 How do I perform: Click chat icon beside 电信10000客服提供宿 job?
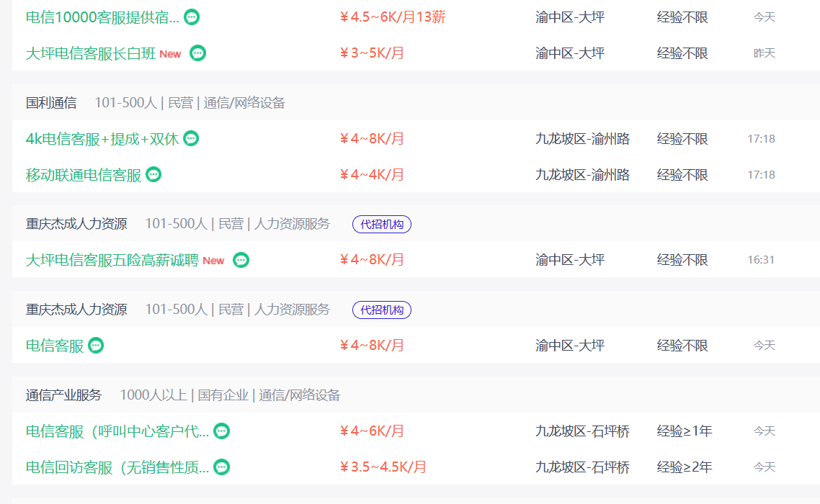[192, 17]
